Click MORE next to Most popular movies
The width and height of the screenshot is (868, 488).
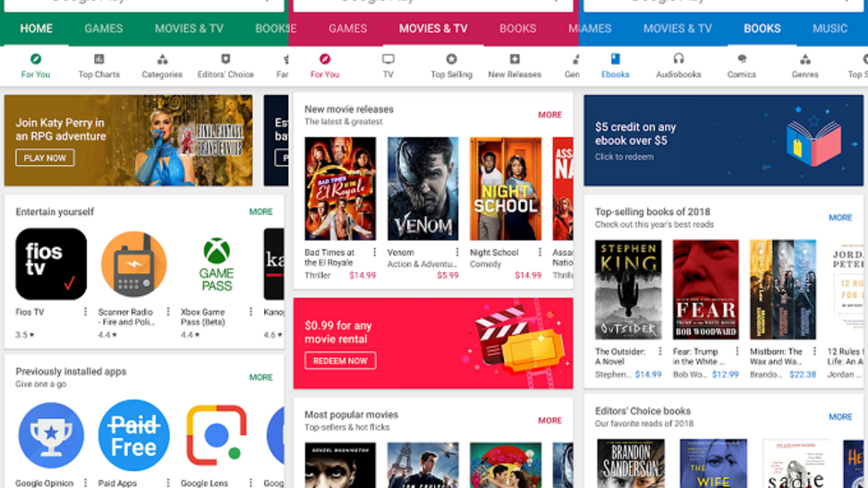point(549,421)
